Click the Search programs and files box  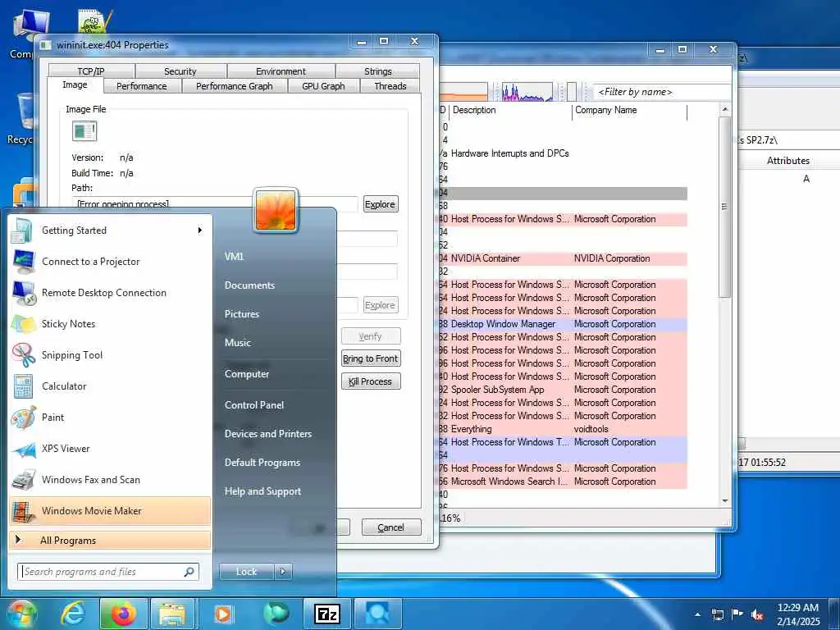tap(108, 572)
